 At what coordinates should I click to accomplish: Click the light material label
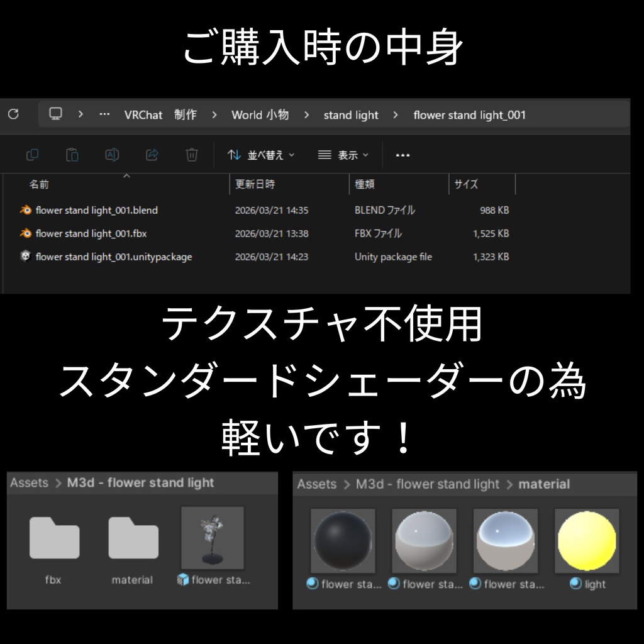595,584
